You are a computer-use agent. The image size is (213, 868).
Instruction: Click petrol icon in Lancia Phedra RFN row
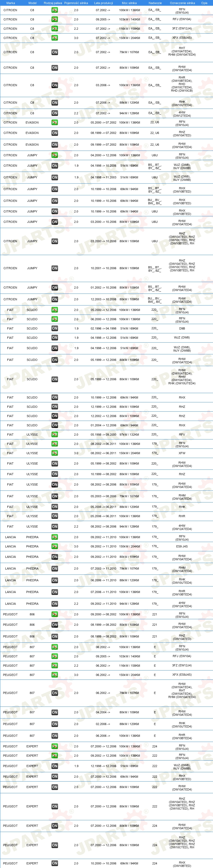click(54, 537)
